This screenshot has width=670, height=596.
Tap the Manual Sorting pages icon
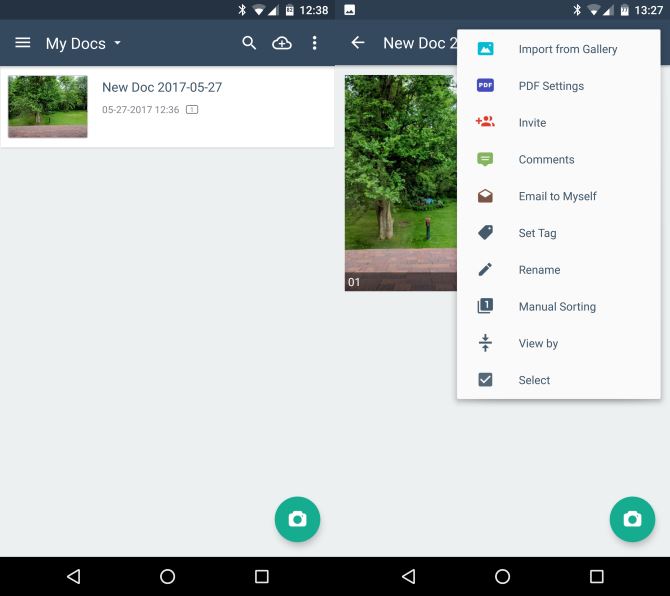click(x=485, y=306)
